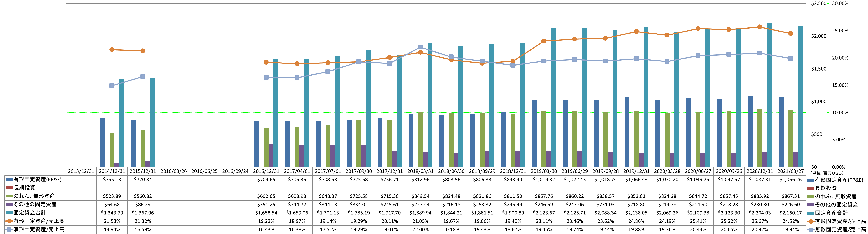
Task: Select the $867.31 goodwill cell
Action: coord(790,196)
